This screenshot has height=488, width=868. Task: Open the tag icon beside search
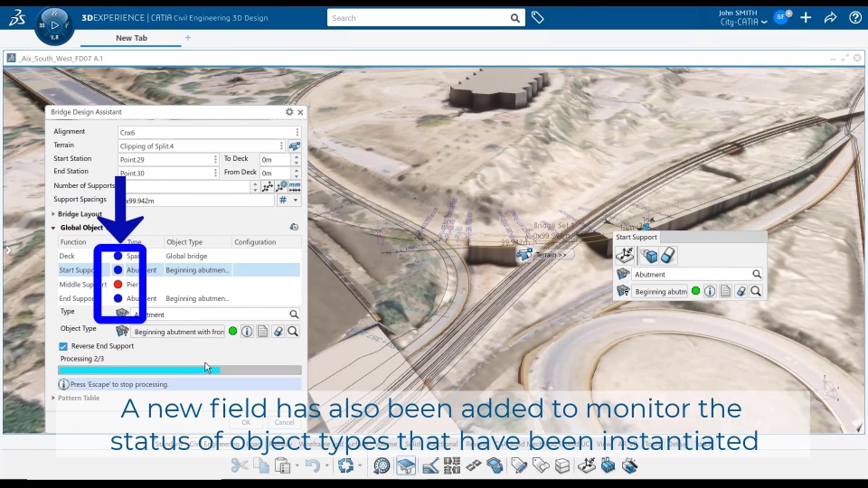click(x=537, y=18)
